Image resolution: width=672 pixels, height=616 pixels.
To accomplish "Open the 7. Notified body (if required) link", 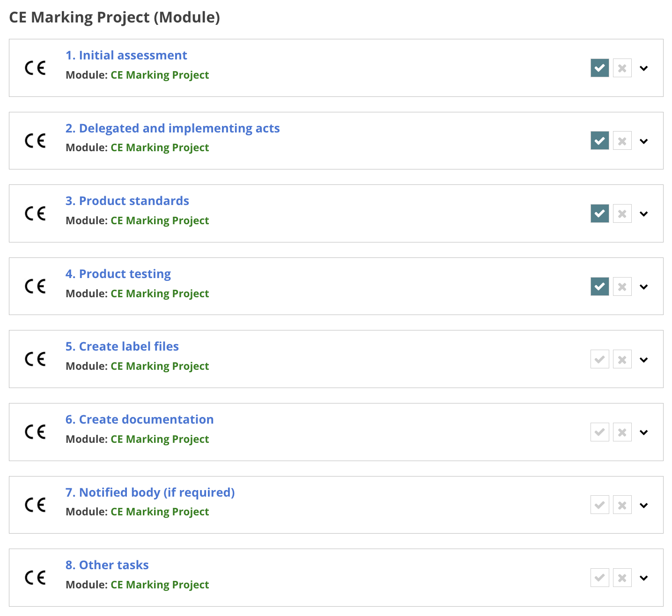I will (x=150, y=492).
